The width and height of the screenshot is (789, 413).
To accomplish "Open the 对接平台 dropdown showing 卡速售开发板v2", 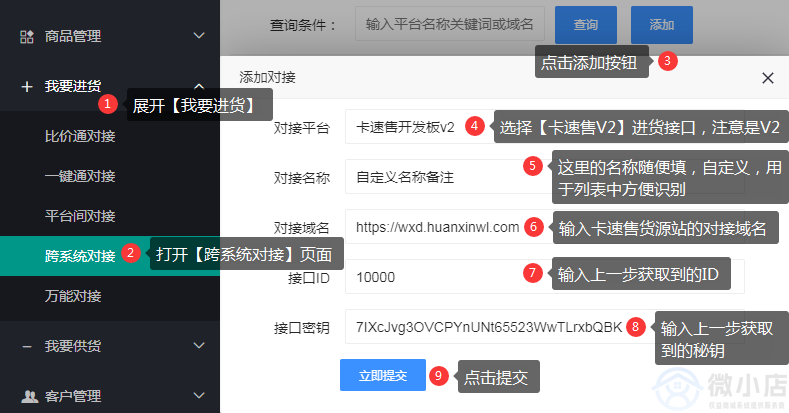I will point(544,127).
